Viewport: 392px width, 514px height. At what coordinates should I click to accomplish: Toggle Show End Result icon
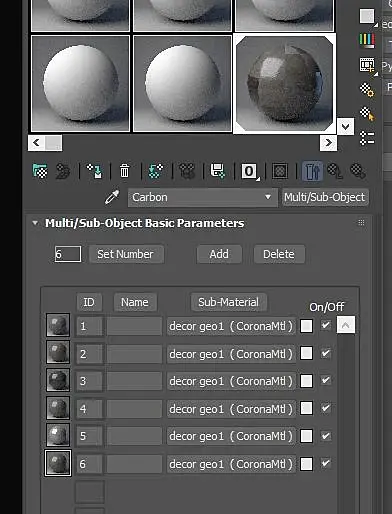[312, 172]
